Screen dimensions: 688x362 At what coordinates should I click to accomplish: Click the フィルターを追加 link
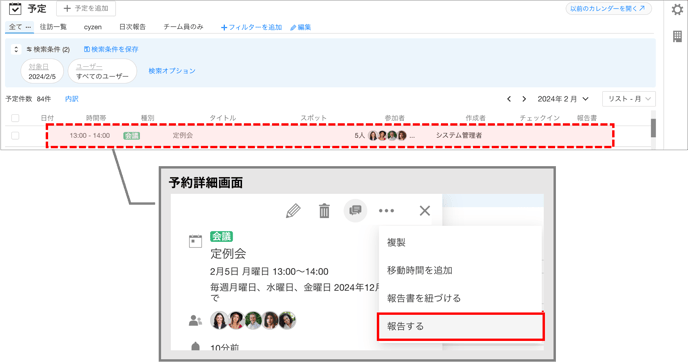(251, 27)
